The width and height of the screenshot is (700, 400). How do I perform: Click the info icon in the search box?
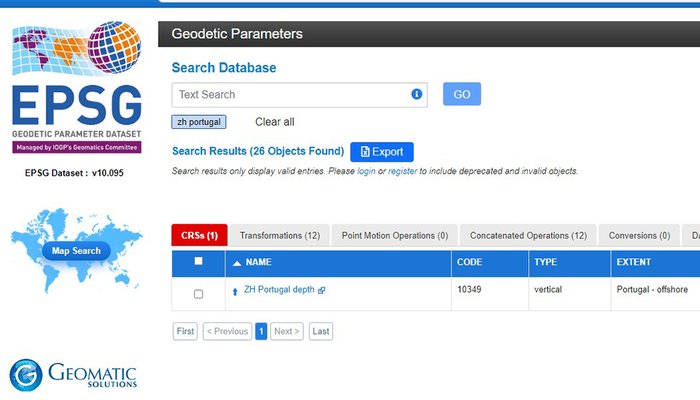click(x=416, y=94)
